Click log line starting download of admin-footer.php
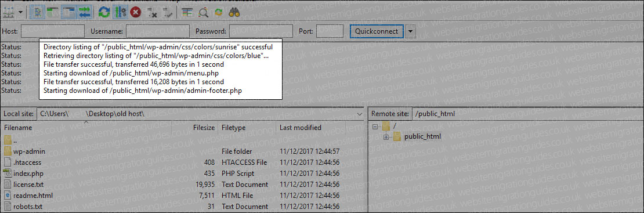Viewport: 644px width, 213px height. point(143,91)
